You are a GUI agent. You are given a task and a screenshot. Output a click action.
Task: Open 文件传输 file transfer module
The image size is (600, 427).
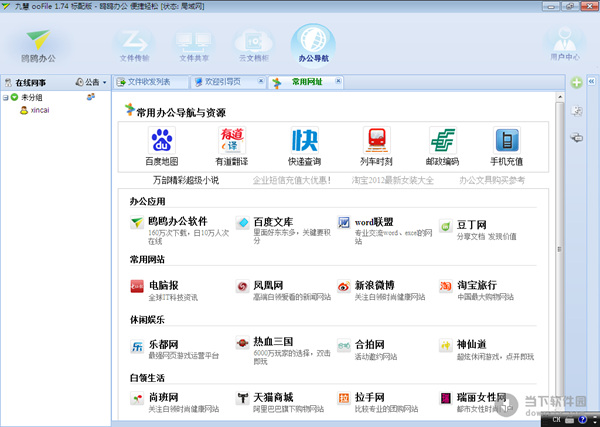click(135, 46)
